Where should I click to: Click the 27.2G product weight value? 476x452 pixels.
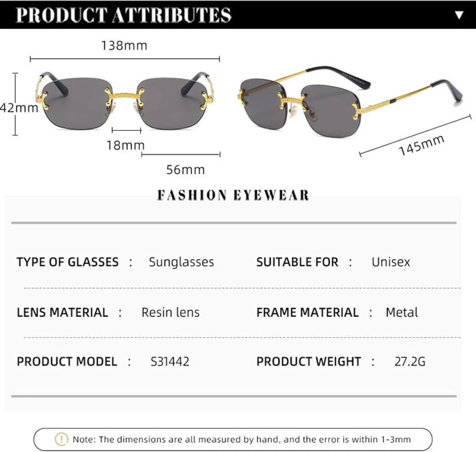click(410, 361)
